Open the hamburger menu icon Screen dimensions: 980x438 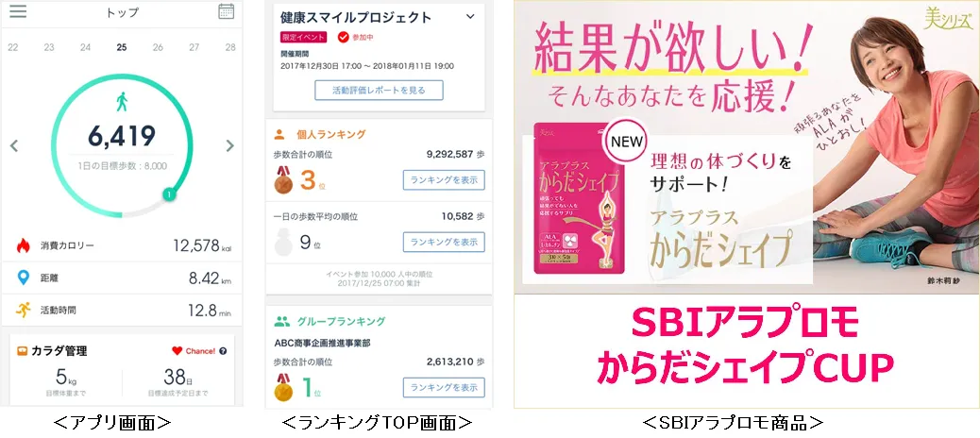pyautogui.click(x=18, y=11)
